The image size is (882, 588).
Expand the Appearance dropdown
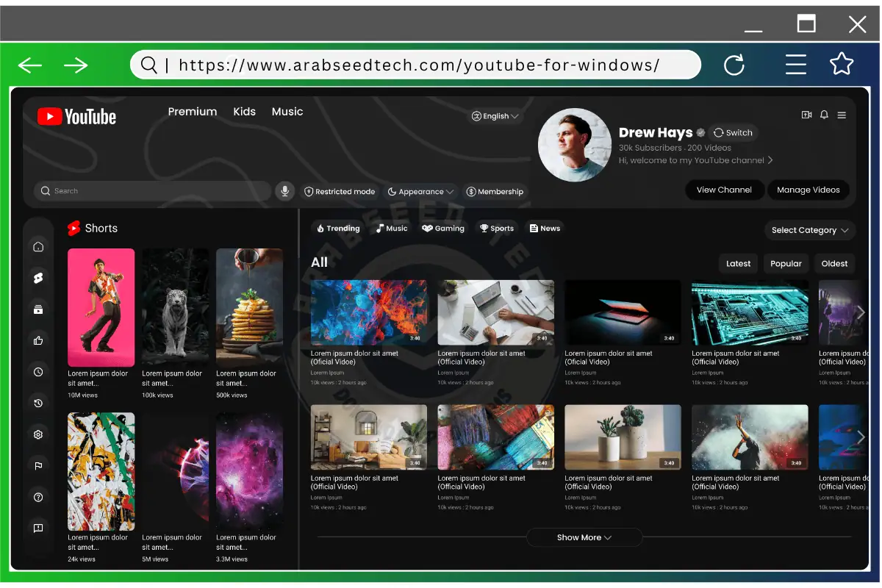[x=420, y=191]
